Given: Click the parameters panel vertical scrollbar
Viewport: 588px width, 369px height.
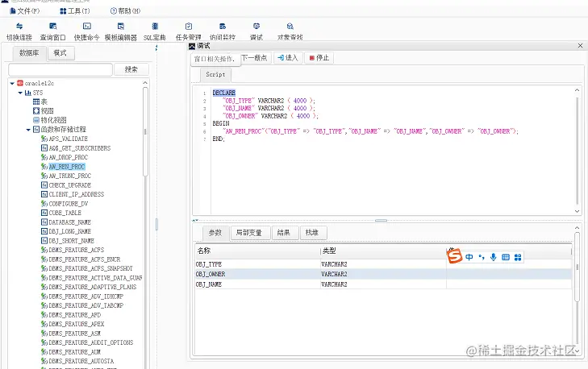Looking at the screenshot, I should tap(577, 267).
